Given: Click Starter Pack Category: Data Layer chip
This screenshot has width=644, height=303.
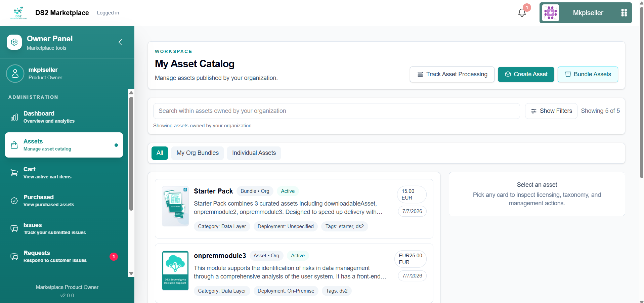Looking at the screenshot, I should 222,226.
